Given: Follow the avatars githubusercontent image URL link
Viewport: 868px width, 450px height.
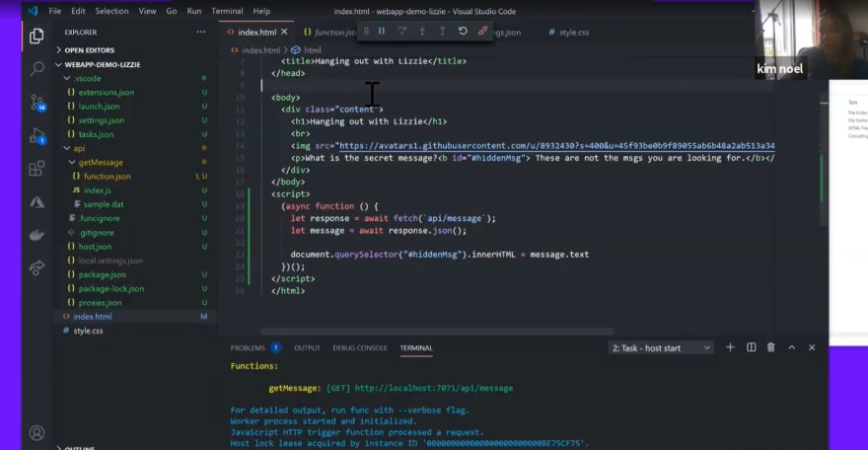Looking at the screenshot, I should pyautogui.click(x=557, y=146).
